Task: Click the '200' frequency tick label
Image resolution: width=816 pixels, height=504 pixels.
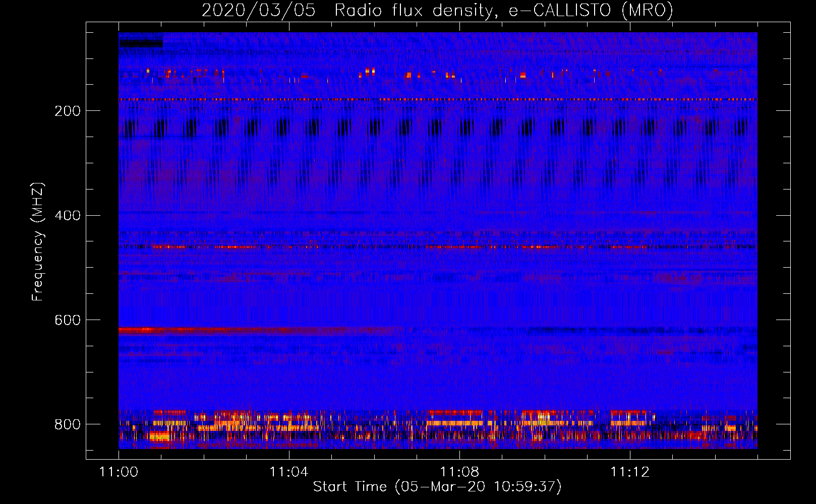Action: pos(68,111)
